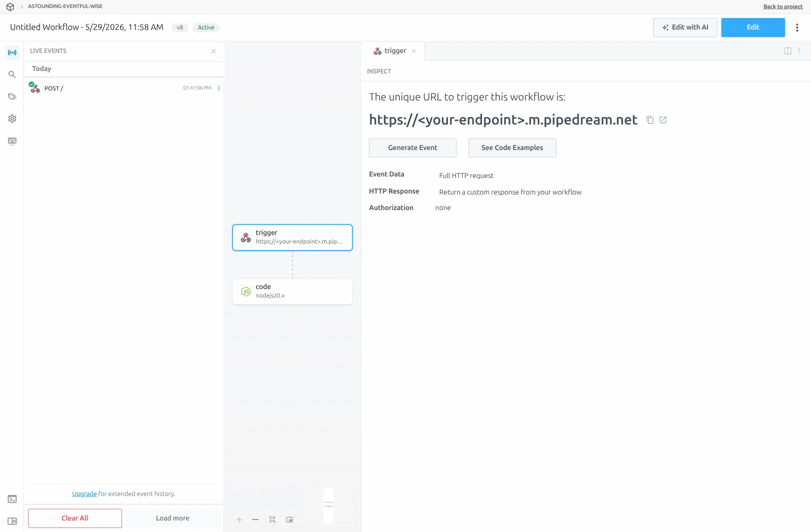Click See Code Examples button
Image resolution: width=811 pixels, height=532 pixels.
(x=512, y=147)
